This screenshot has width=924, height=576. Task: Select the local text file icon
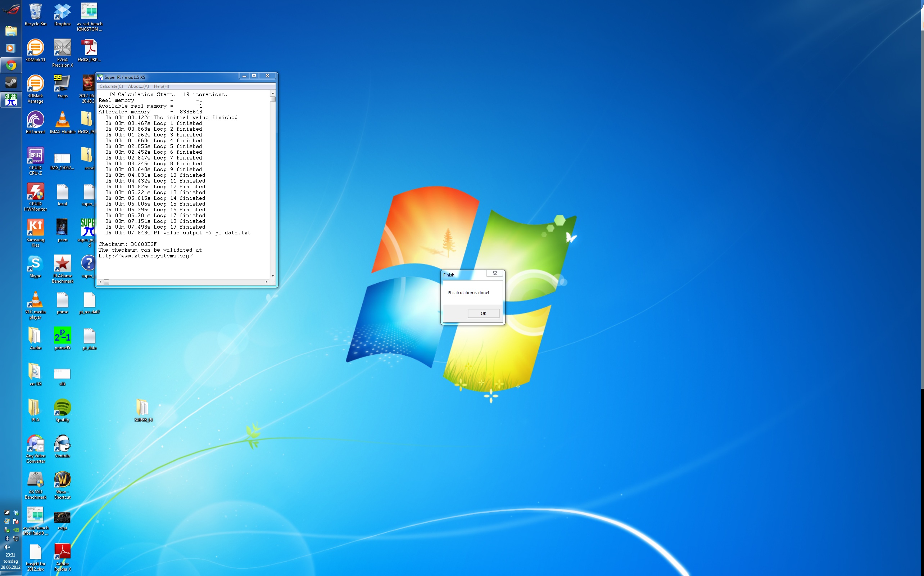click(x=63, y=195)
